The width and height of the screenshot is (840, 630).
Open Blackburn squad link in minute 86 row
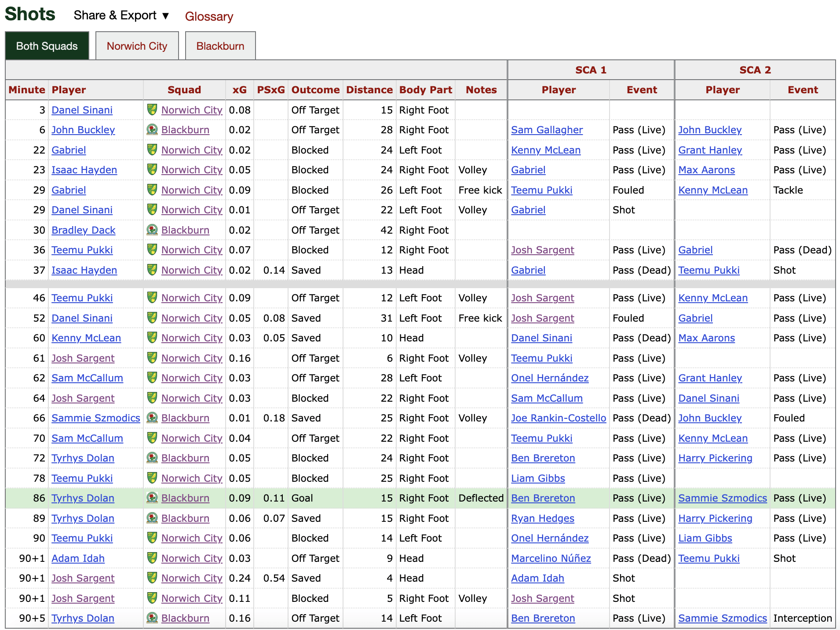pyautogui.click(x=185, y=498)
